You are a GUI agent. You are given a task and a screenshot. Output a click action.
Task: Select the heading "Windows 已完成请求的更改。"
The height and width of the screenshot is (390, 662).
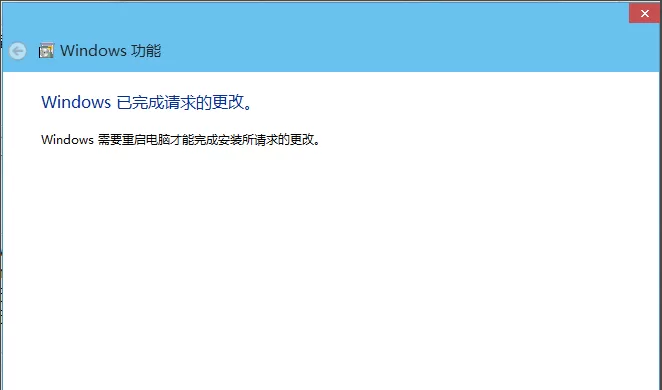[147, 102]
